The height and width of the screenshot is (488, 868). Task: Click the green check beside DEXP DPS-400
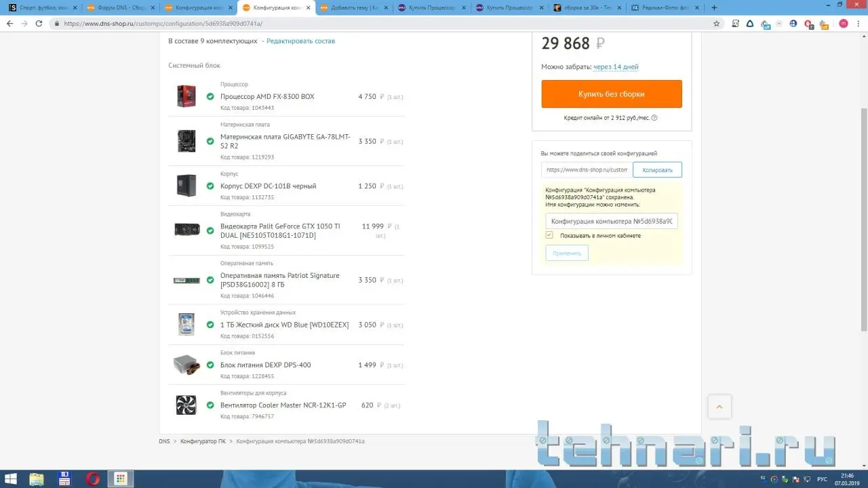point(210,365)
